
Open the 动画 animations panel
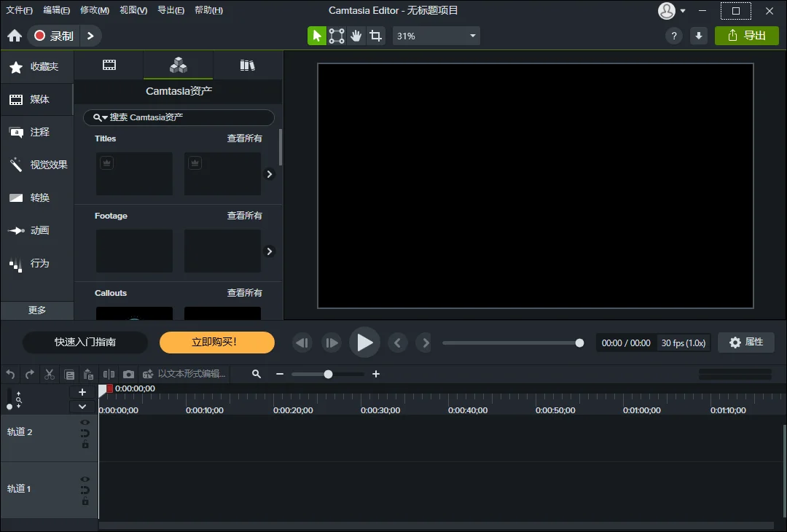point(37,230)
